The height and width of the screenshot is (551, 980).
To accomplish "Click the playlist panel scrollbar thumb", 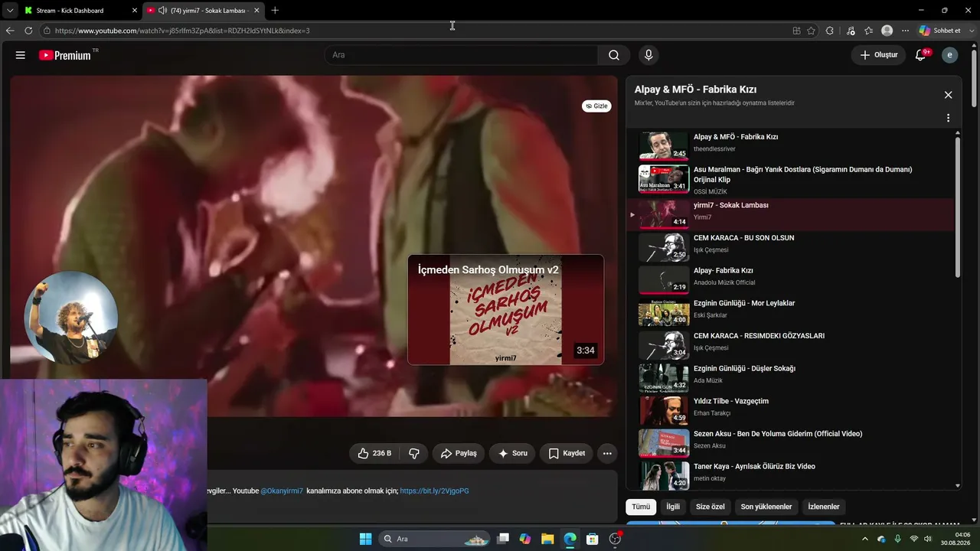I will [957, 207].
